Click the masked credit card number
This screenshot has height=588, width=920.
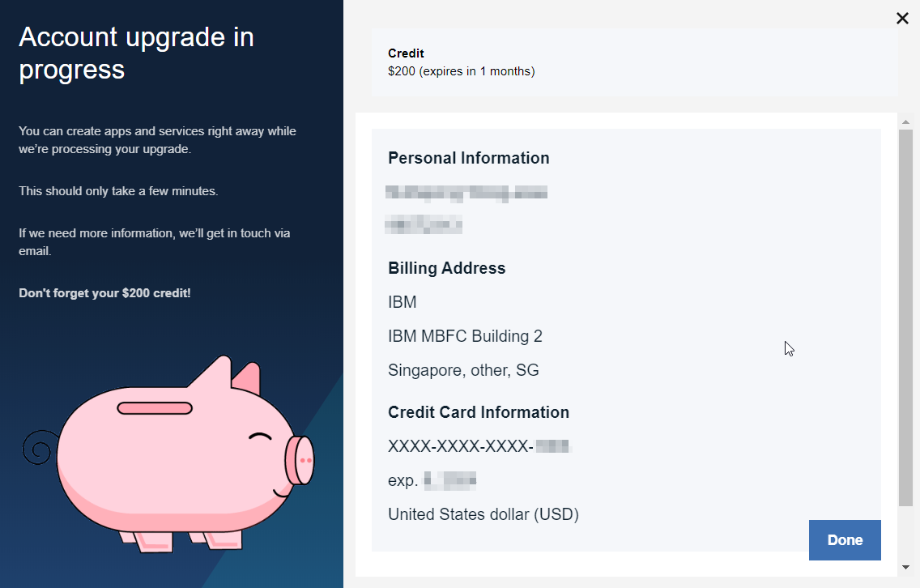tap(479, 446)
